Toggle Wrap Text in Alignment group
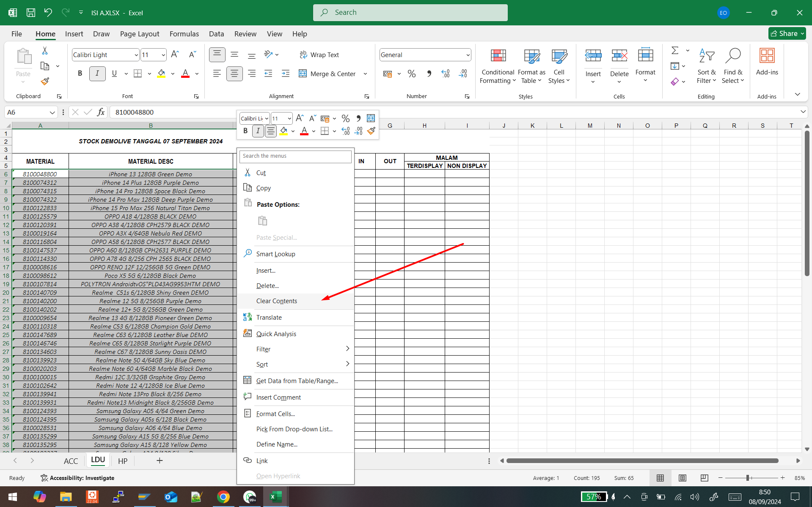The width and height of the screenshot is (812, 507). pos(319,55)
